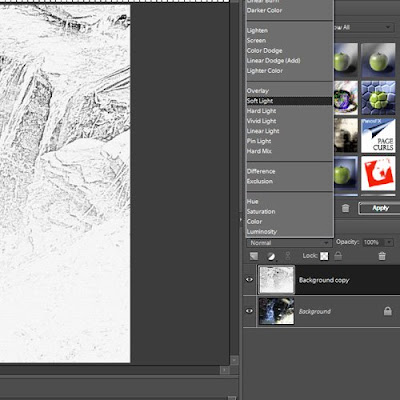Choose Color Dodge from blend list
Image resolution: width=400 pixels, height=400 pixels.
click(264, 51)
